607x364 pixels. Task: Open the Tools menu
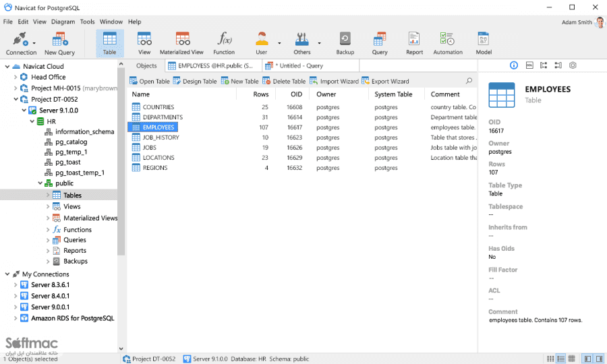click(87, 22)
